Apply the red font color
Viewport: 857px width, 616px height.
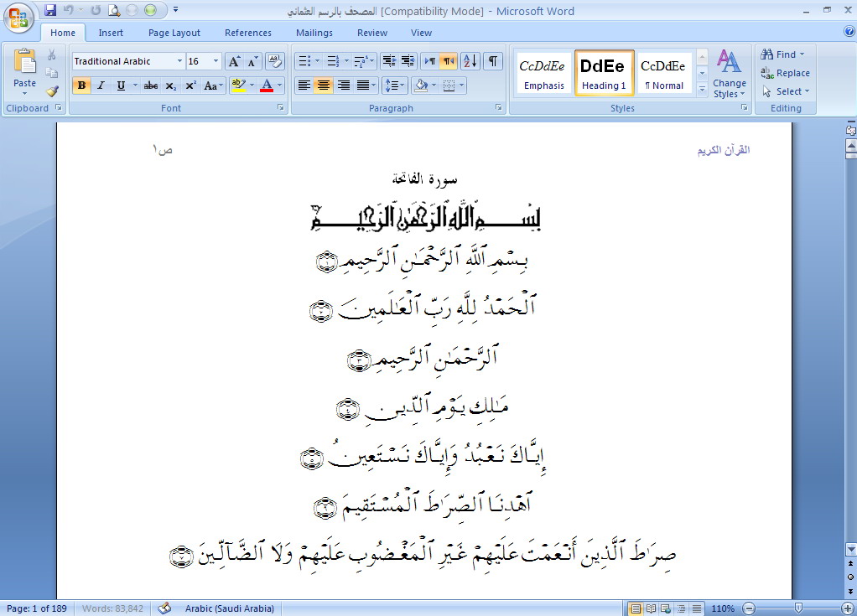point(267,85)
